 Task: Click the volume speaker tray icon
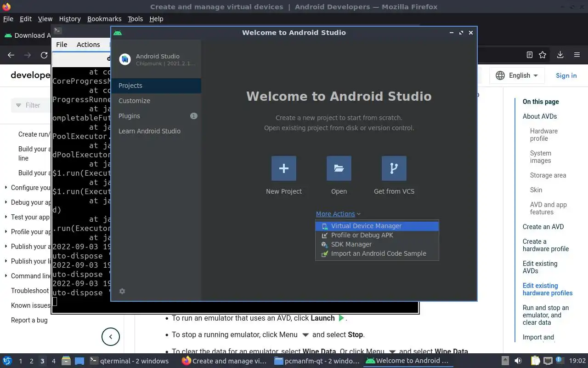click(518, 361)
